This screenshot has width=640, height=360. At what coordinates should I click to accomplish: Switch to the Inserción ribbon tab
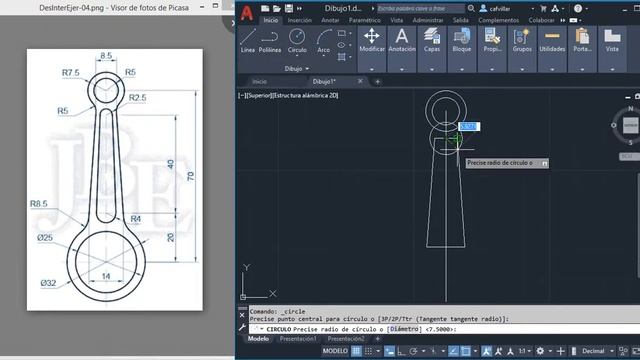coord(300,20)
